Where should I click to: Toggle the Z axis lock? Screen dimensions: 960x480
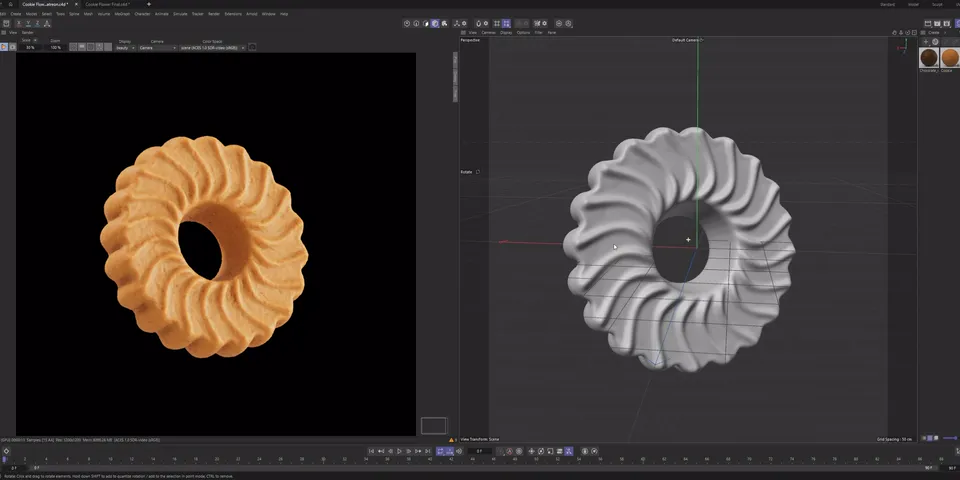point(37,23)
